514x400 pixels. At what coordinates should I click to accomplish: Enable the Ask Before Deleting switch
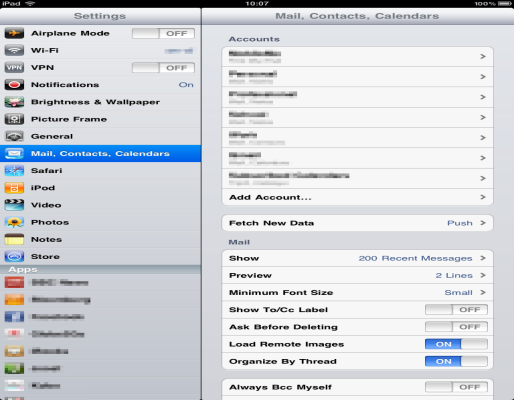(456, 327)
